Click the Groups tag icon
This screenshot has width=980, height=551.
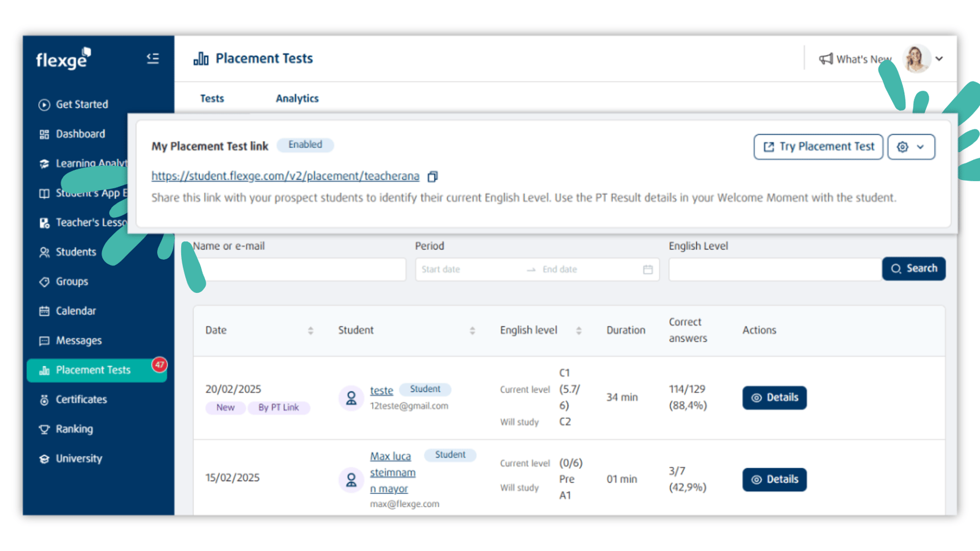44,282
